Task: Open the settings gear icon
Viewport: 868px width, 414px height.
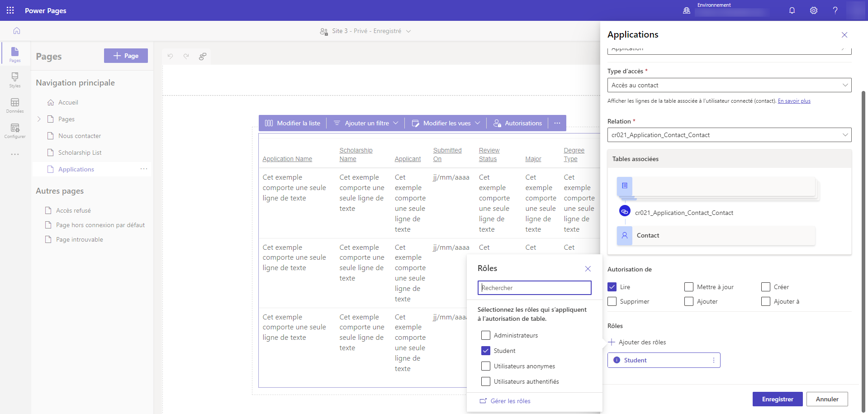Action: click(x=814, y=10)
